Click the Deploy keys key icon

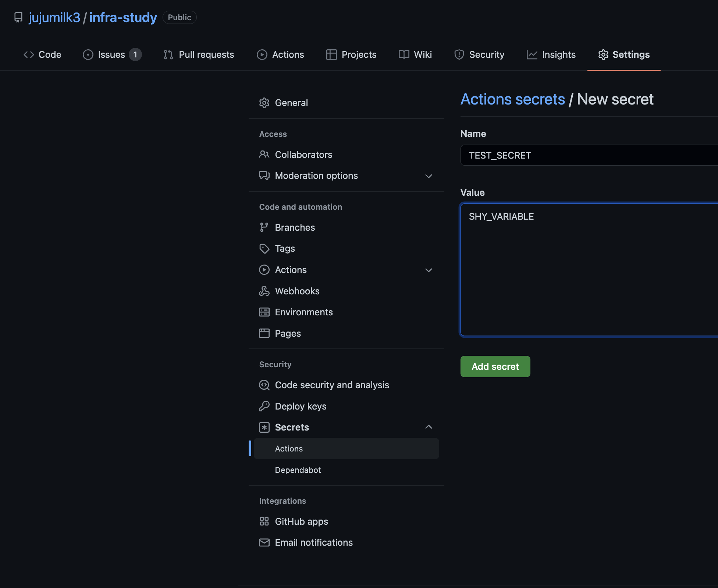pos(264,406)
